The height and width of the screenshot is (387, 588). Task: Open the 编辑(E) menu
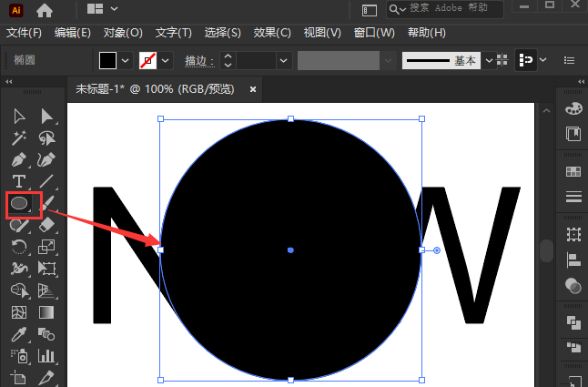pyautogui.click(x=73, y=33)
